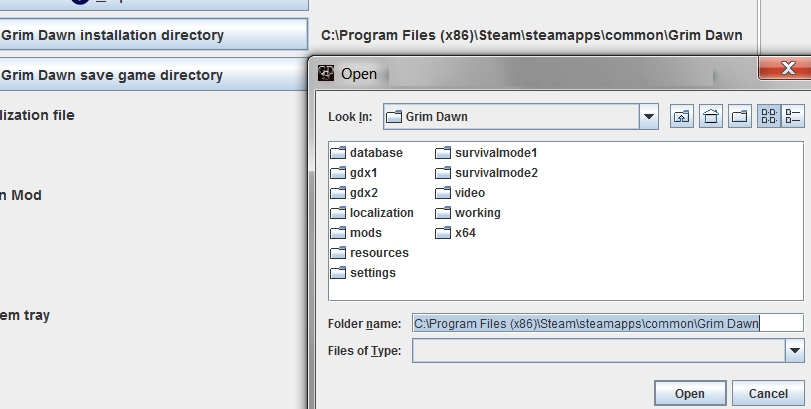Image resolution: width=811 pixels, height=409 pixels.
Task: Select the working folder icon
Action: (443, 213)
